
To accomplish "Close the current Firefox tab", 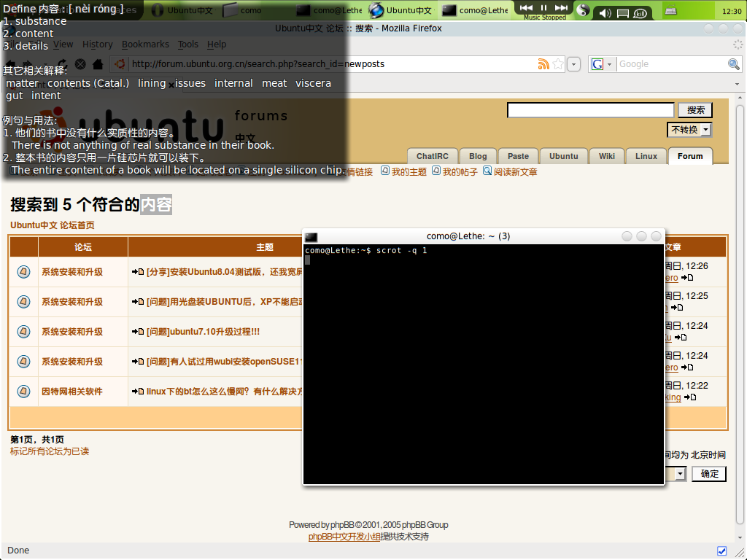I will (x=171, y=86).
